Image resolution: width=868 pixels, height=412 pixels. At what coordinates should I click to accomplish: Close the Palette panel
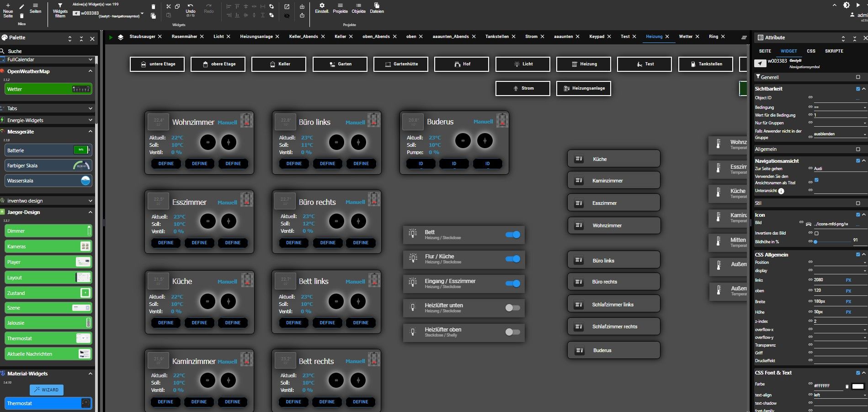click(92, 39)
